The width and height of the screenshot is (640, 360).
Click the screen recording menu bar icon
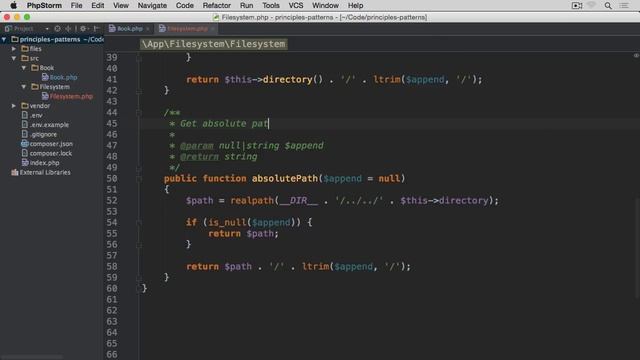577,5
